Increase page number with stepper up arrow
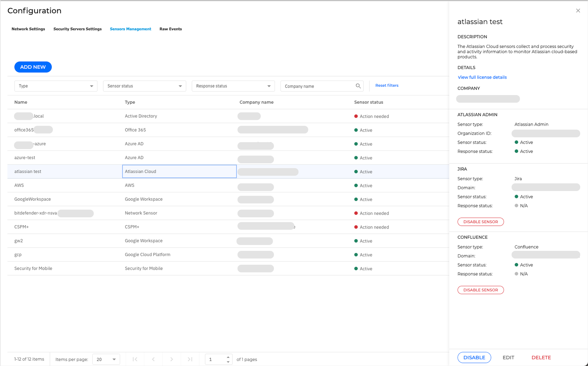The width and height of the screenshot is (588, 366). (x=228, y=357)
